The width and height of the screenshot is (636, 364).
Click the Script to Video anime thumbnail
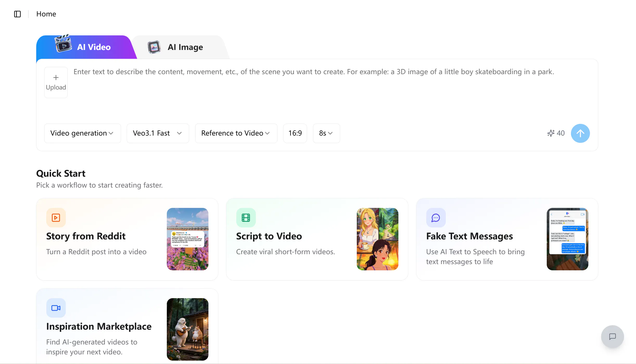[377, 239]
